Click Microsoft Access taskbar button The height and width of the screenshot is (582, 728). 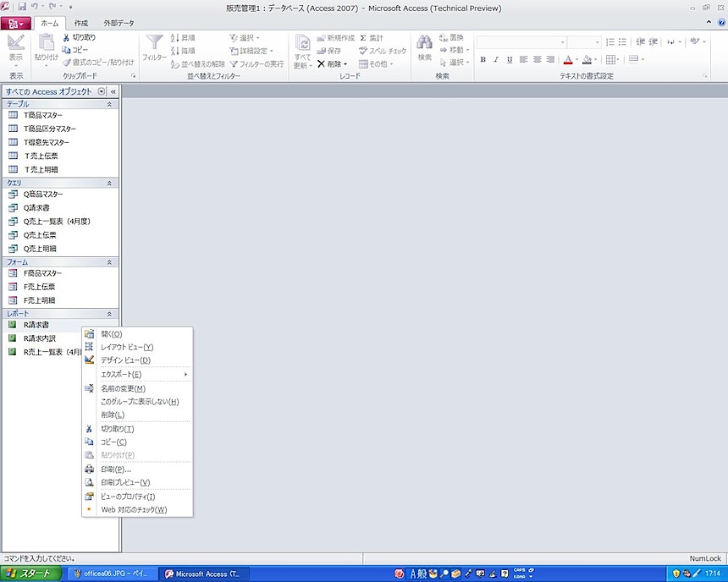[204, 574]
